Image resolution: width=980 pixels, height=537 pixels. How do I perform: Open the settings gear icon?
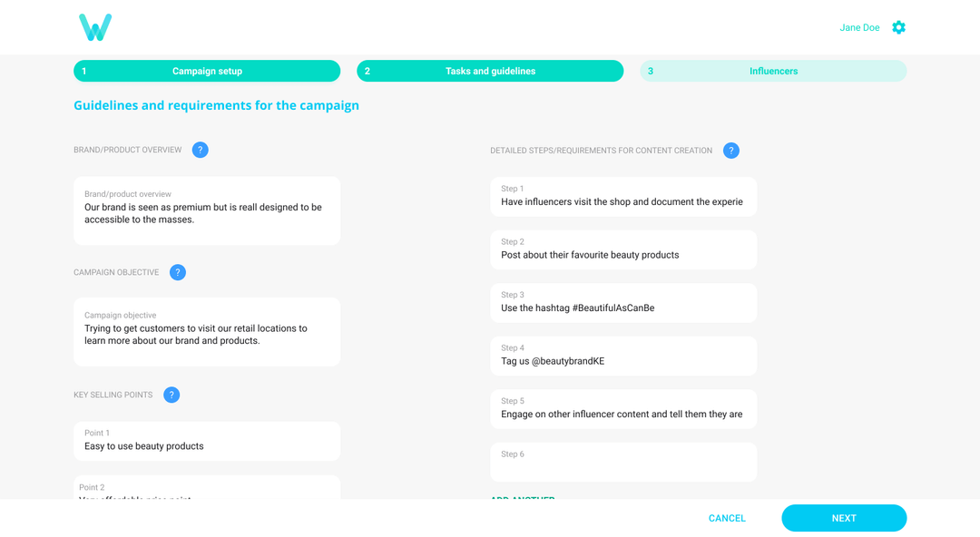(898, 27)
